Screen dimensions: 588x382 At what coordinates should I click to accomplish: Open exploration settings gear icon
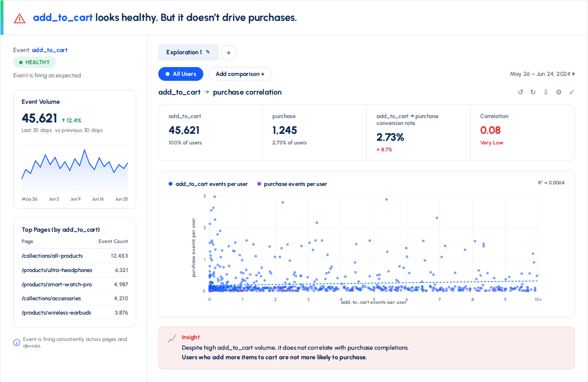click(559, 92)
